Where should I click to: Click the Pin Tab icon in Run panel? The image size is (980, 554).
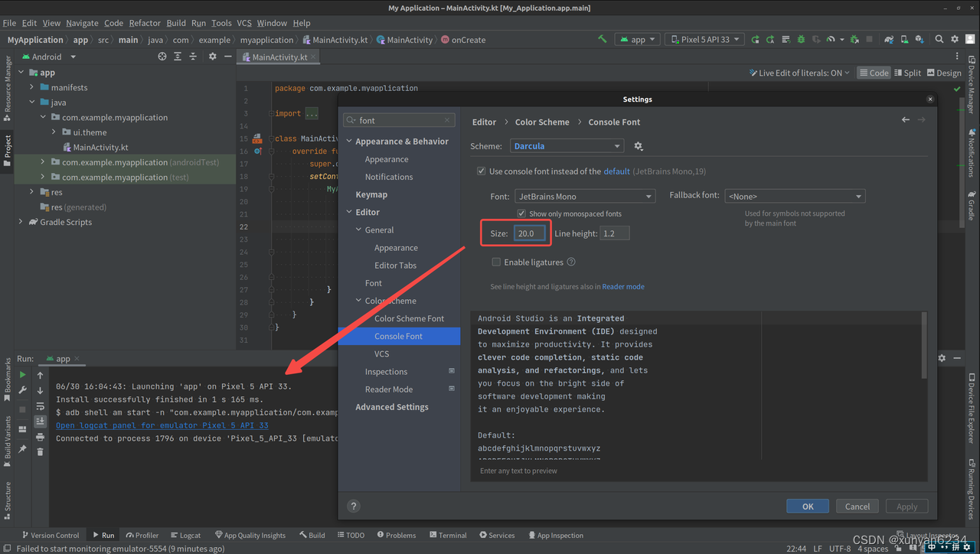[x=22, y=449]
